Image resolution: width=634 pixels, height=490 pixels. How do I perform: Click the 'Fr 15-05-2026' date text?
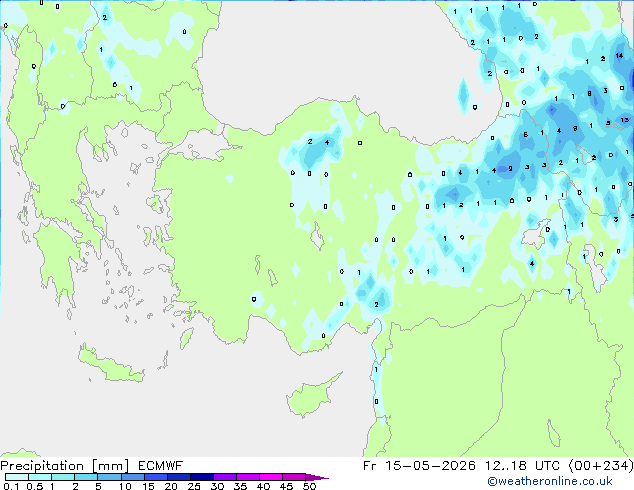click(419, 466)
